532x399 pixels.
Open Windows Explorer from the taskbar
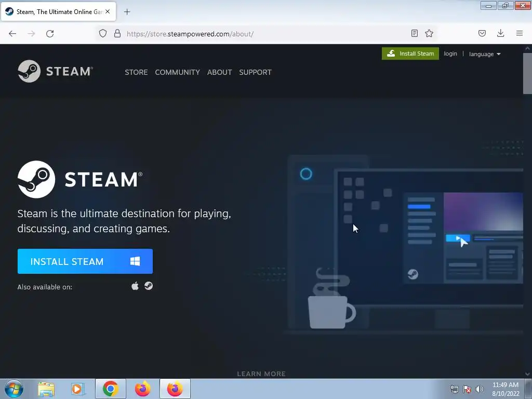pos(46,389)
